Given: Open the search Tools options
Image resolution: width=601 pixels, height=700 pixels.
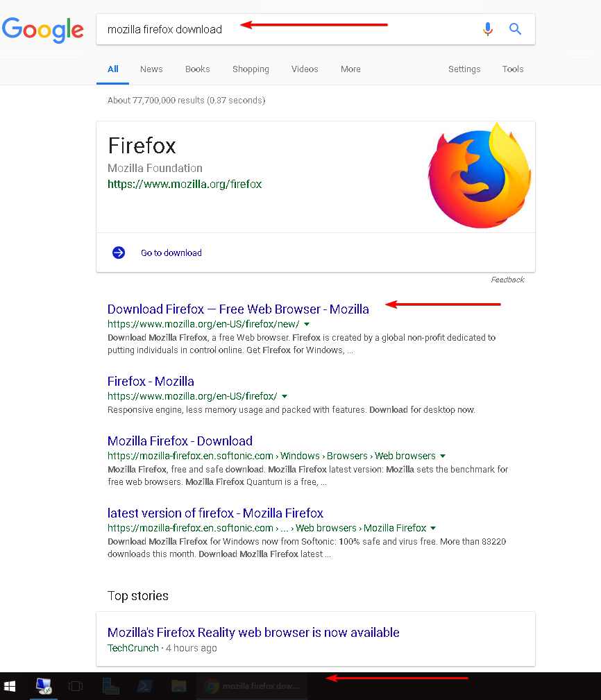Looking at the screenshot, I should 513,69.
